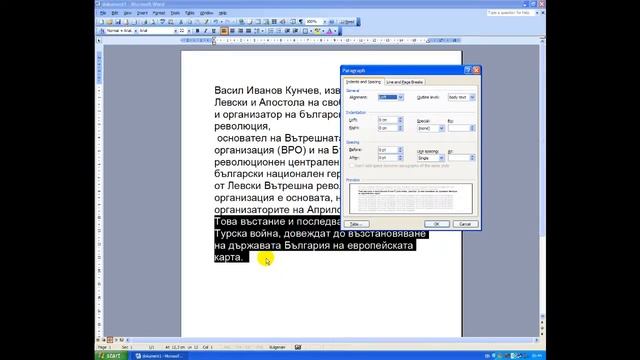Click the Decrease Indent icon
Screen dimensions: 640x360
point(287,31)
